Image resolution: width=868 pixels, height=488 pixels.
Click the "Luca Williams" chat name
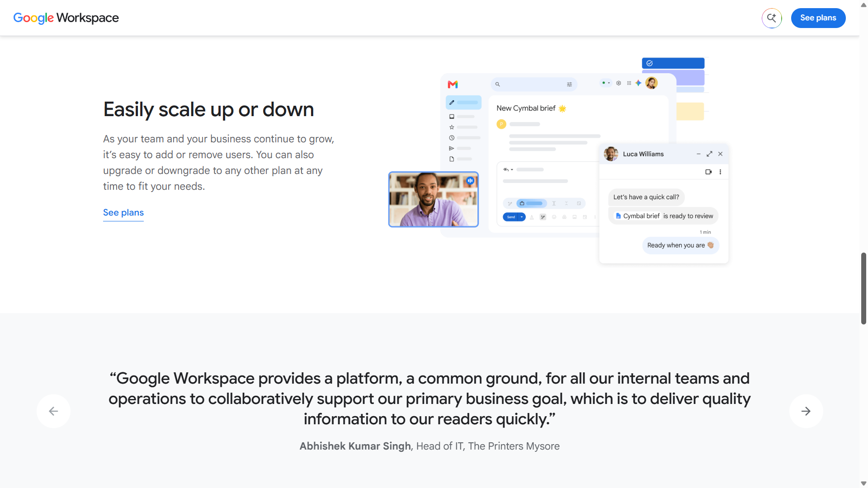pos(643,154)
